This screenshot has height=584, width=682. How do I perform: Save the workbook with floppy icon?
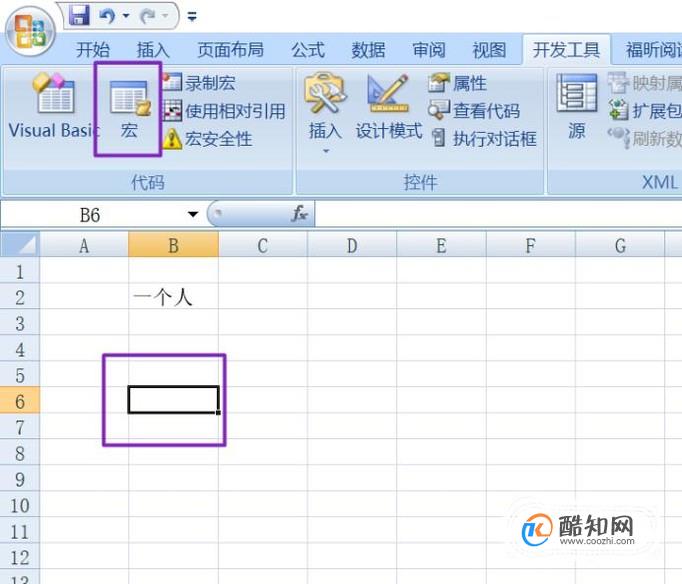(x=80, y=16)
